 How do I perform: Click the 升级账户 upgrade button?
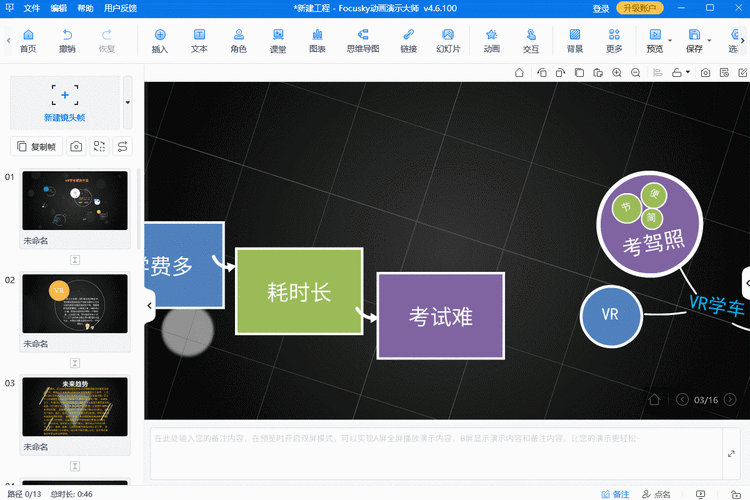[x=640, y=8]
